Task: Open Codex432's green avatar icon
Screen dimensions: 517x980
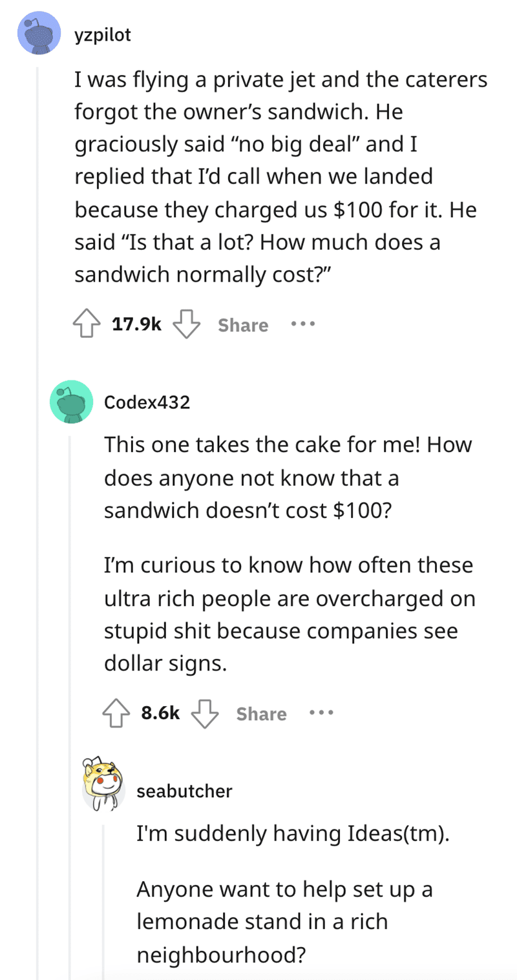Action: pyautogui.click(x=71, y=402)
